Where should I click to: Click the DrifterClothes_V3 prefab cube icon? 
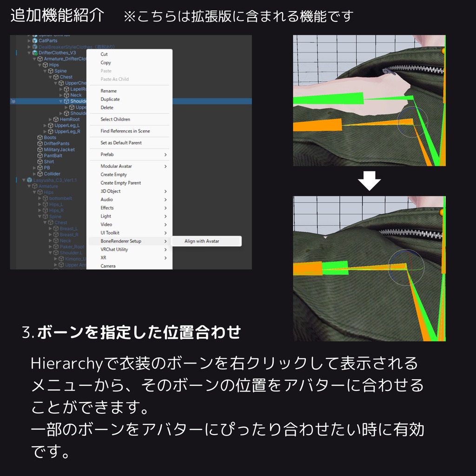pos(36,53)
